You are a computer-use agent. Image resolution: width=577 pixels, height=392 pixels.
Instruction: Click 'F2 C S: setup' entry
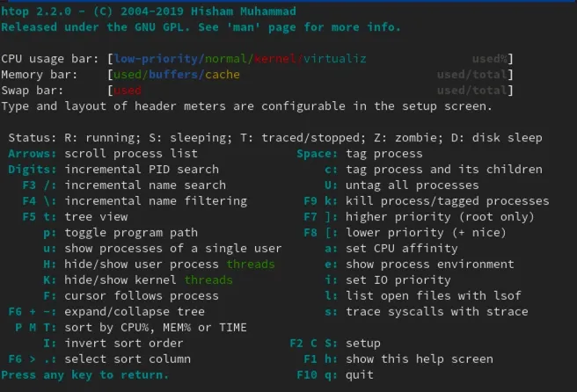click(335, 344)
